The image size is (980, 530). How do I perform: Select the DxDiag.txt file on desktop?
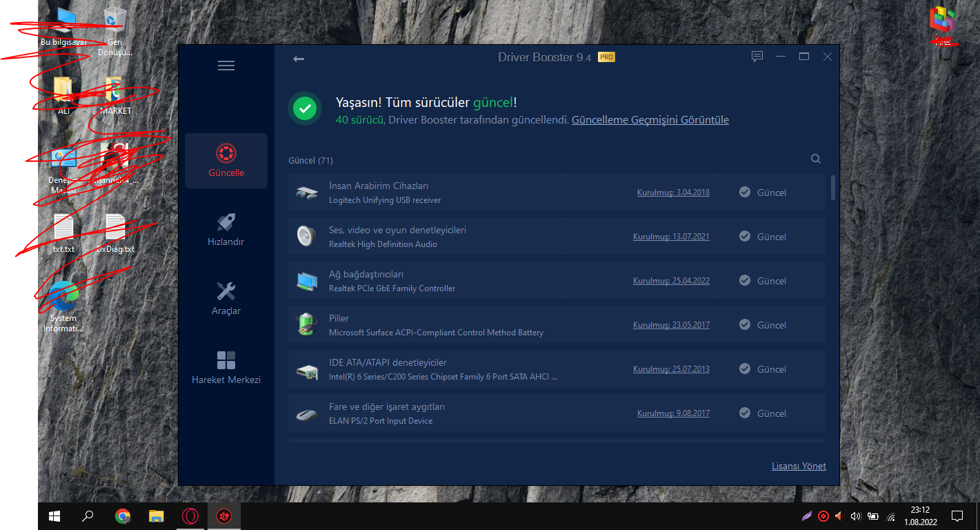115,233
